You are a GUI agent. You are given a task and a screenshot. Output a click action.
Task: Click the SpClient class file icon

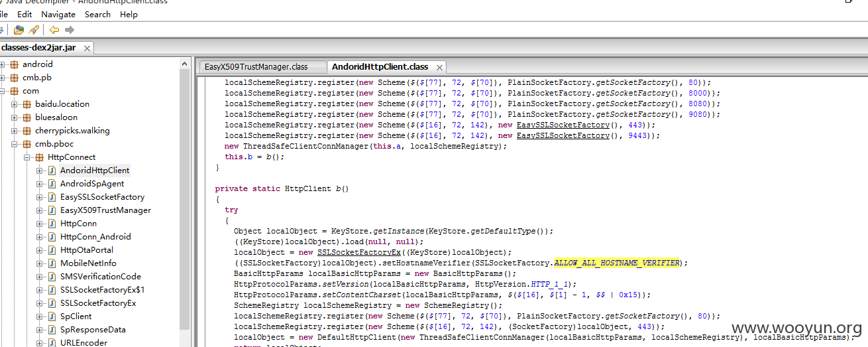click(x=52, y=316)
